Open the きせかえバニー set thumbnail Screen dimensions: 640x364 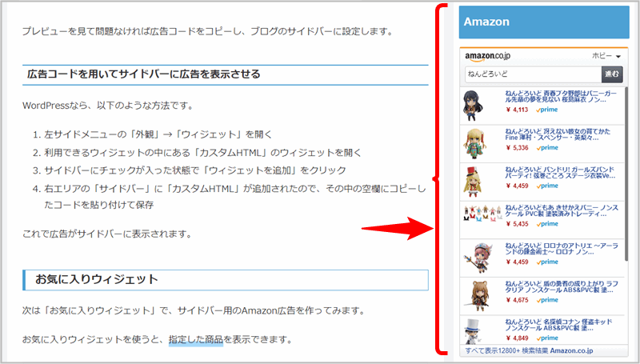coord(482,214)
